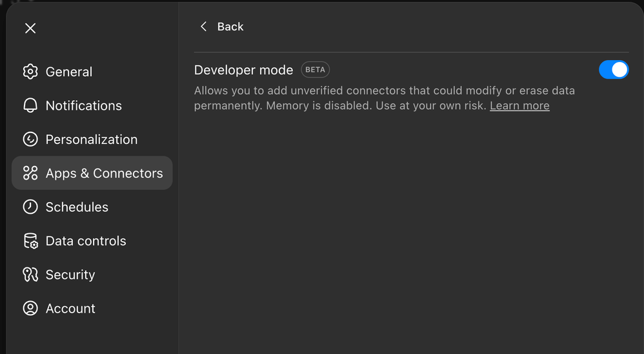The width and height of the screenshot is (644, 354).
Task: Close the settings dialog with the X
Action: 30,28
